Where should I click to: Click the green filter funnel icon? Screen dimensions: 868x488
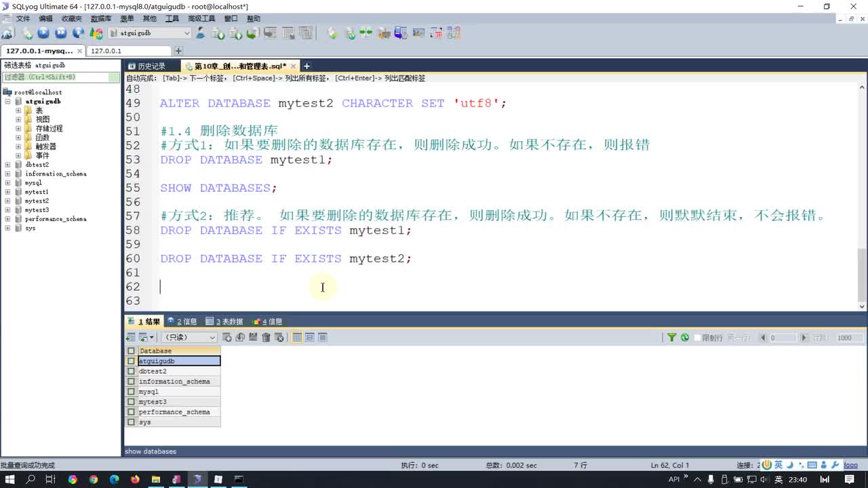(671, 338)
